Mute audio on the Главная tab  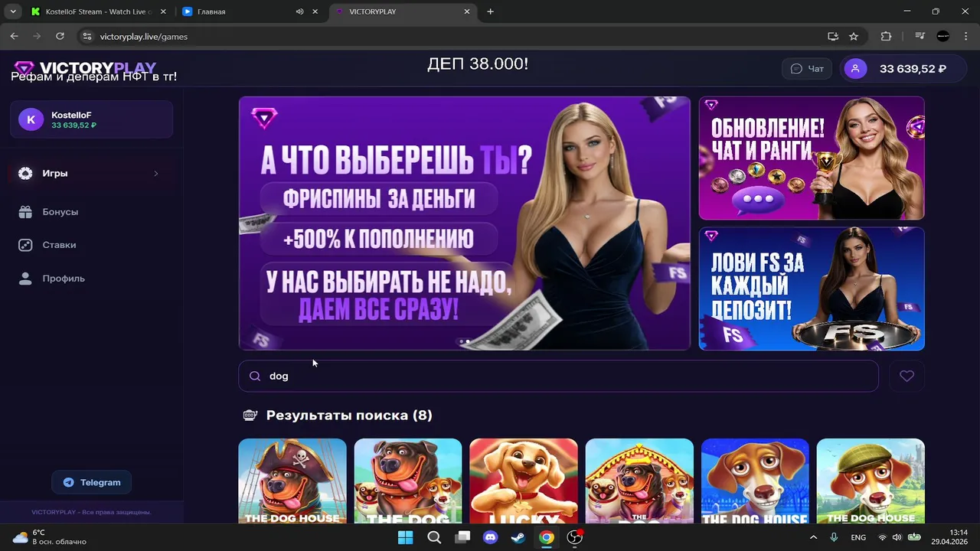tap(299, 11)
